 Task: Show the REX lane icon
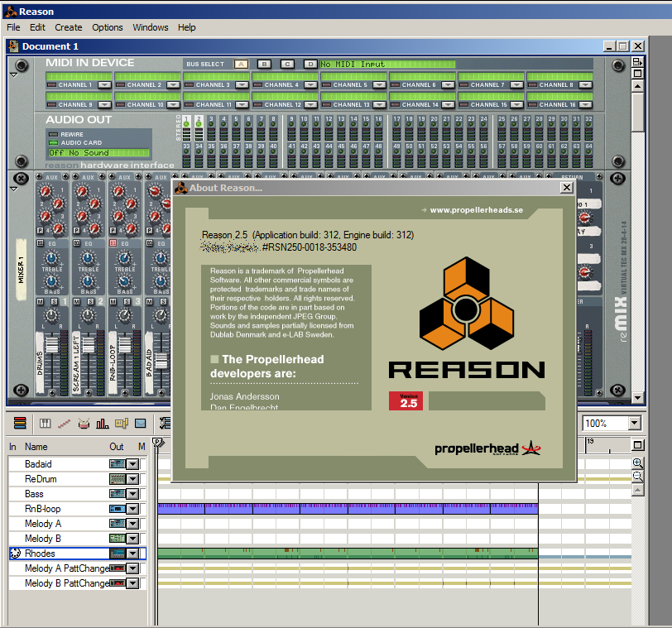[64, 424]
